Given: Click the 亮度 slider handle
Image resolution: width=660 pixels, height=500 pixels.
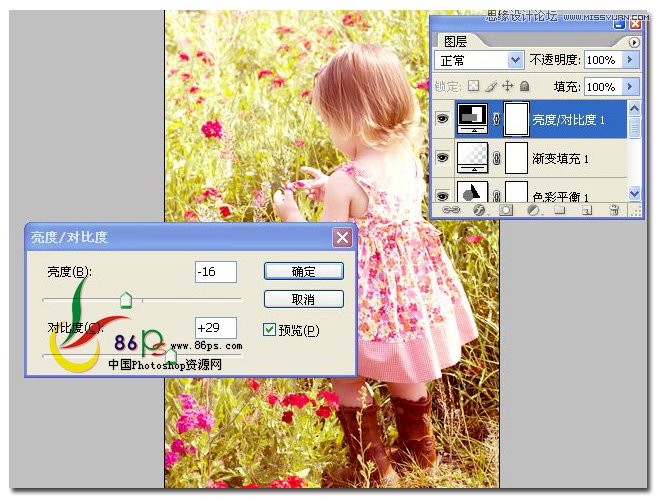Looking at the screenshot, I should (x=125, y=300).
